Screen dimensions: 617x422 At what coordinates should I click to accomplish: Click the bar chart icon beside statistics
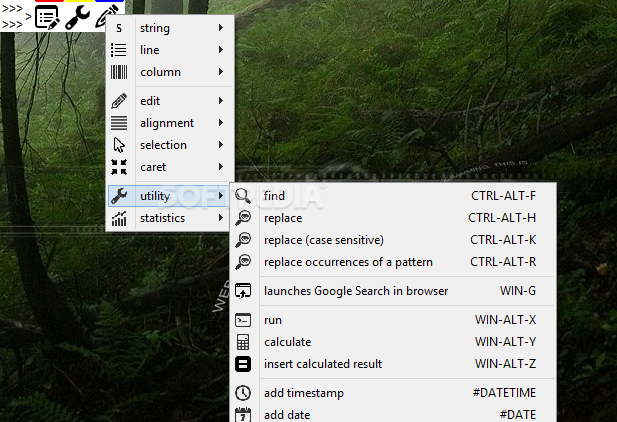[119, 218]
